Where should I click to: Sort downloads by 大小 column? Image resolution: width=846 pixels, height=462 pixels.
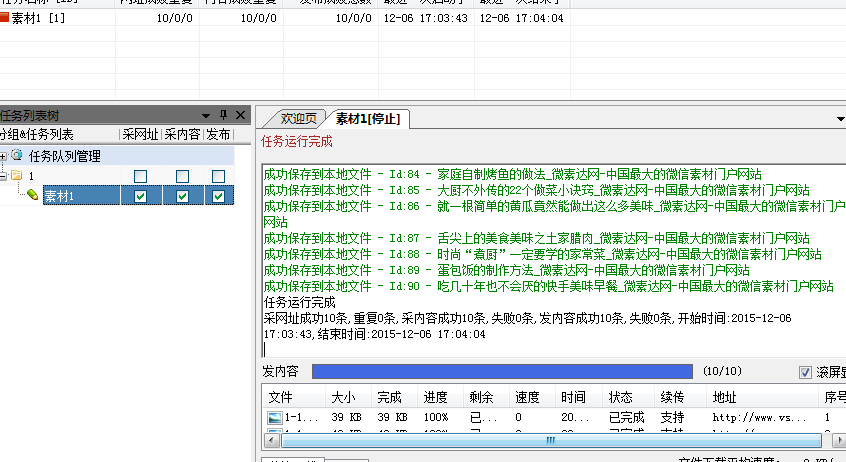point(348,397)
